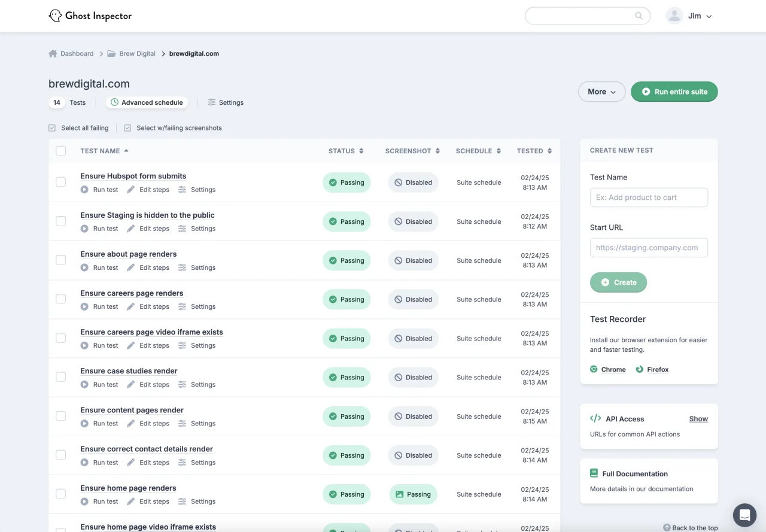Tick checkbox for Ensure about page renders
766x532 pixels.
click(x=60, y=260)
